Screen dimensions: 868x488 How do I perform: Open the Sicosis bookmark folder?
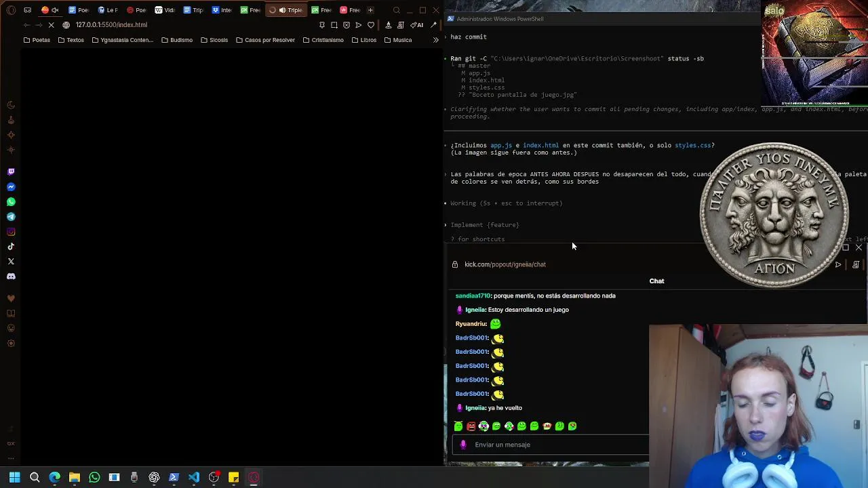[214, 40]
